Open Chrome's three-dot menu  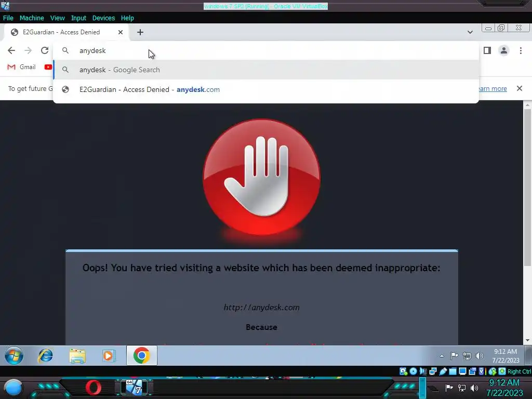[x=521, y=50]
